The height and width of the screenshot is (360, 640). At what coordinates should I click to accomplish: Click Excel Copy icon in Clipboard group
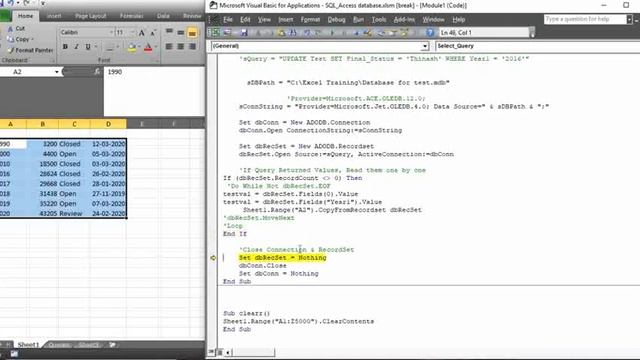pyautogui.click(x=11, y=39)
